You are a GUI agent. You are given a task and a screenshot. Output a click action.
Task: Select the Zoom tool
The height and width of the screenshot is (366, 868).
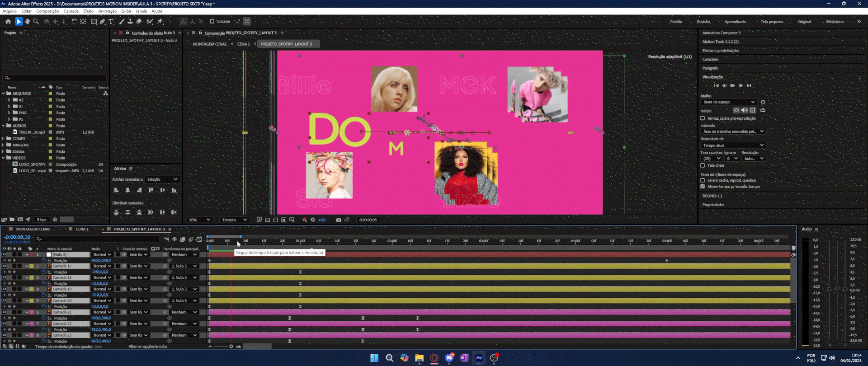point(36,21)
